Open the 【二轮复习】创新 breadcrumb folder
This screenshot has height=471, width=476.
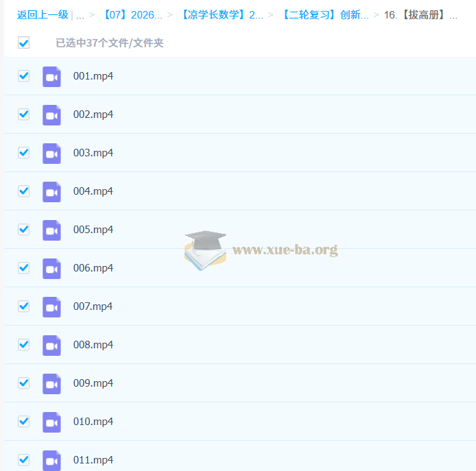[324, 15]
